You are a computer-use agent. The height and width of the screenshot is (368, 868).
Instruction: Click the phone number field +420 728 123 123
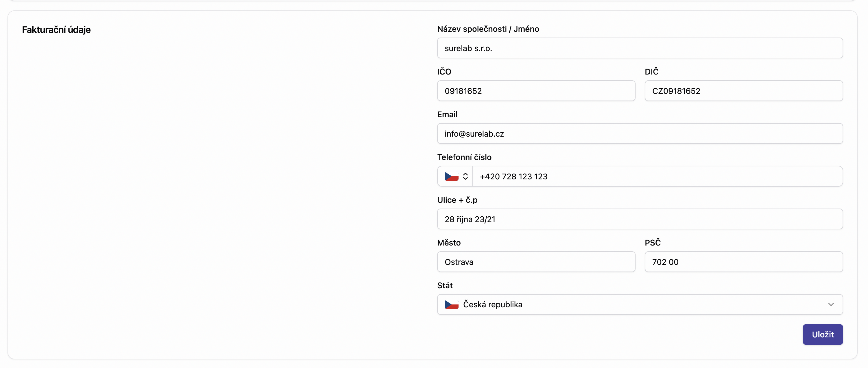[x=657, y=176]
